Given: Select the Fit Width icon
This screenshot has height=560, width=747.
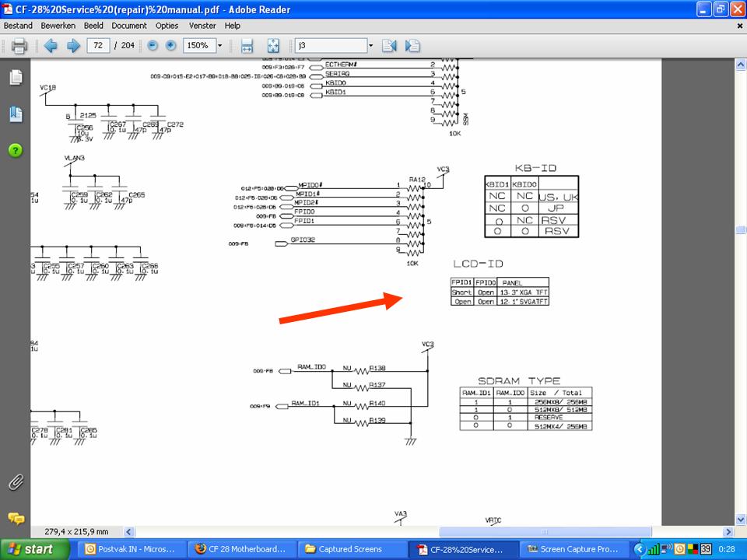Looking at the screenshot, I should [x=247, y=46].
